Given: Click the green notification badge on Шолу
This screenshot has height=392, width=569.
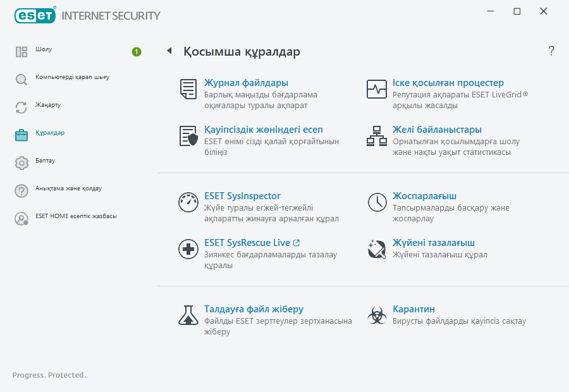Looking at the screenshot, I should pyautogui.click(x=137, y=52).
